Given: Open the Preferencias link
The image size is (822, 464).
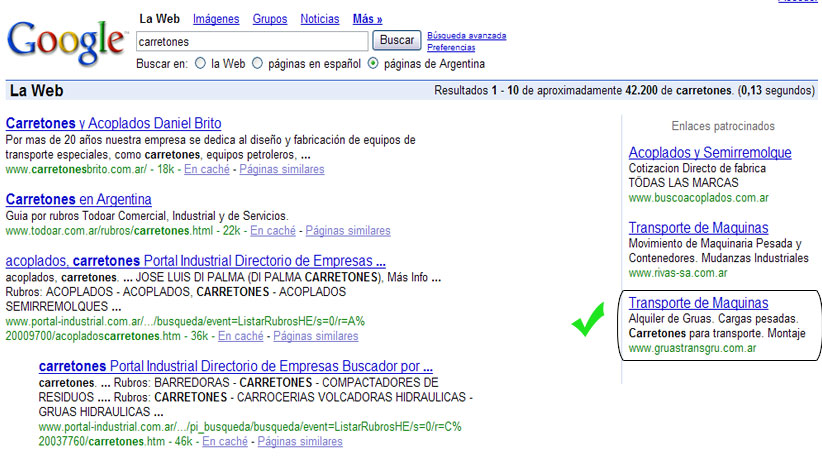Looking at the screenshot, I should pyautogui.click(x=451, y=47).
